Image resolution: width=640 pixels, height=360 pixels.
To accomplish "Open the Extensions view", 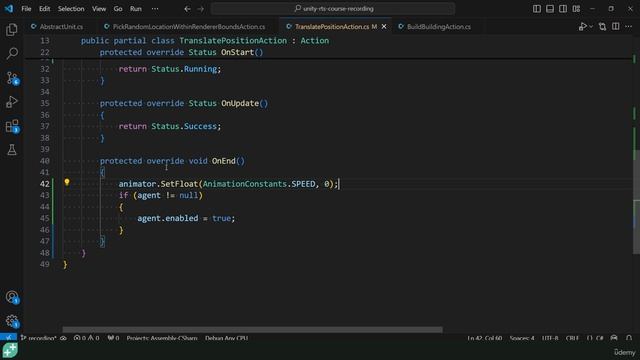I will (x=12, y=126).
